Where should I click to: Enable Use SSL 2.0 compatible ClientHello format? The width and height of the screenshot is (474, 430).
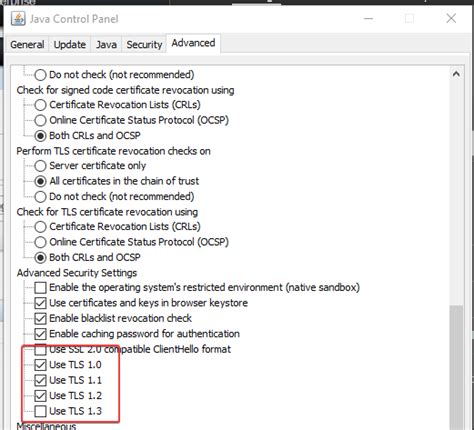(x=40, y=349)
